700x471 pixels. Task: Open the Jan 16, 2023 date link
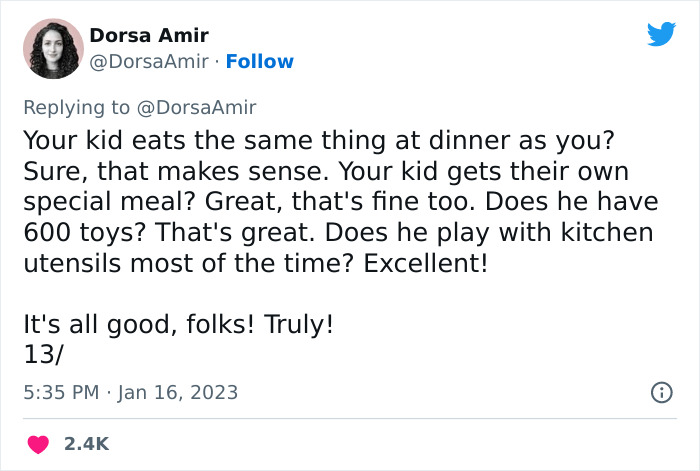pyautogui.click(x=176, y=392)
